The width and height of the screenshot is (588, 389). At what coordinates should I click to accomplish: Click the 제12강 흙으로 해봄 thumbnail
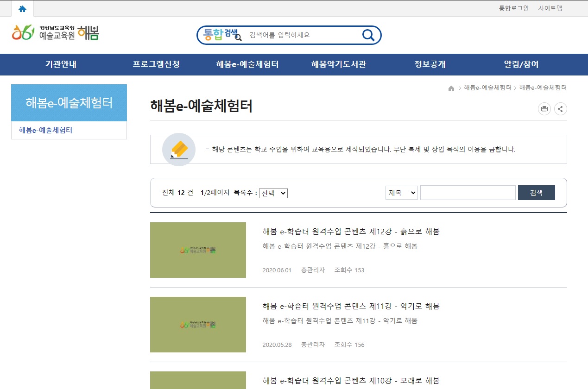point(198,250)
